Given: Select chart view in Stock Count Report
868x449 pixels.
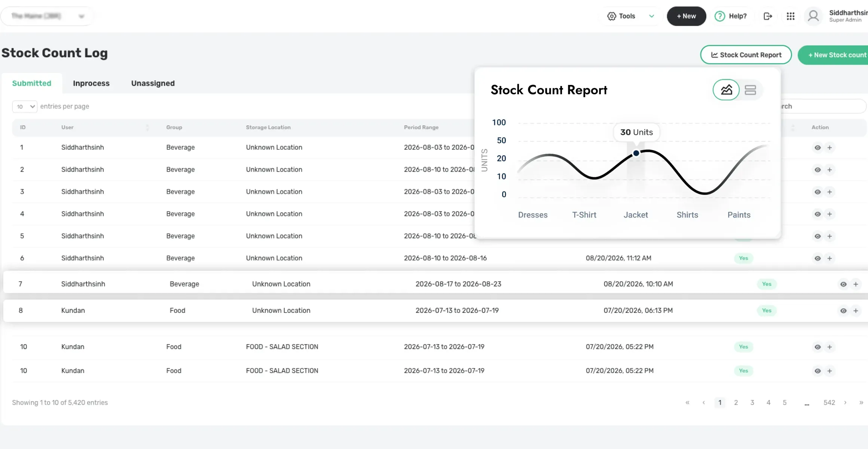Looking at the screenshot, I should coord(726,90).
